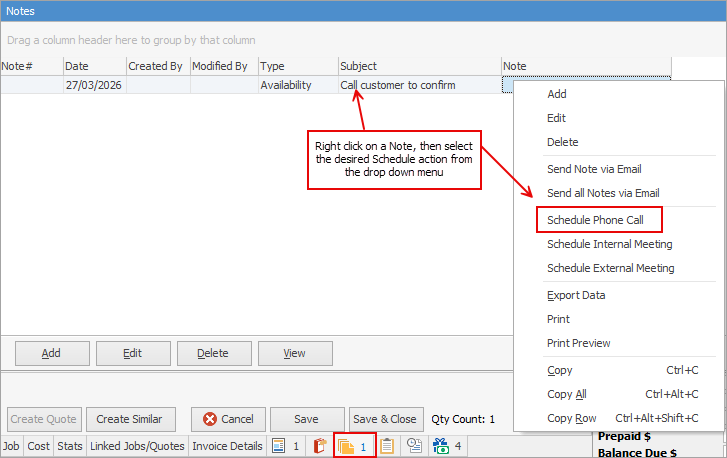The height and width of the screenshot is (458, 727).
Task: Sort by the Modified By column header
Action: pyautogui.click(x=224, y=66)
